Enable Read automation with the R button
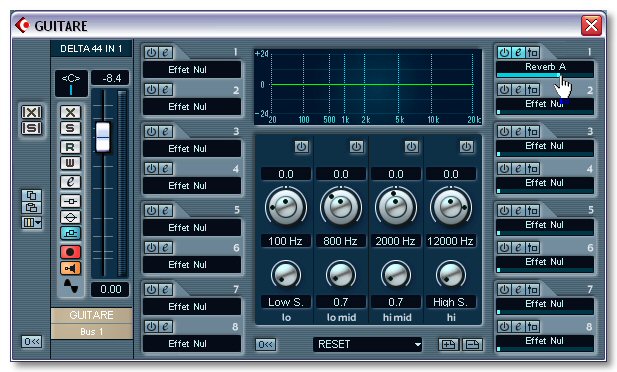 click(70, 147)
